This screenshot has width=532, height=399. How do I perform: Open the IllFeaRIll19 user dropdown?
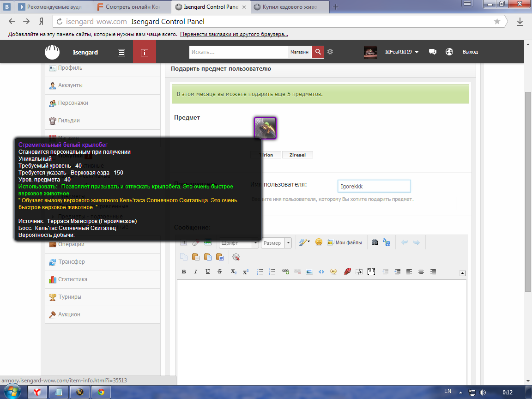pos(402,52)
